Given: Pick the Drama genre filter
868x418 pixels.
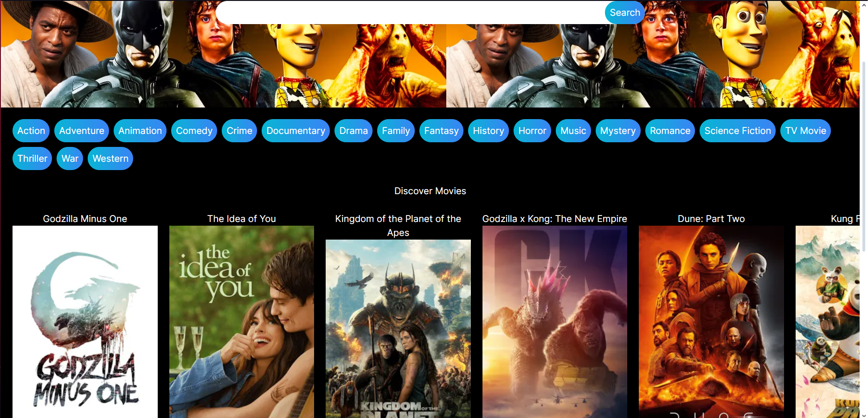Looking at the screenshot, I should coord(354,131).
